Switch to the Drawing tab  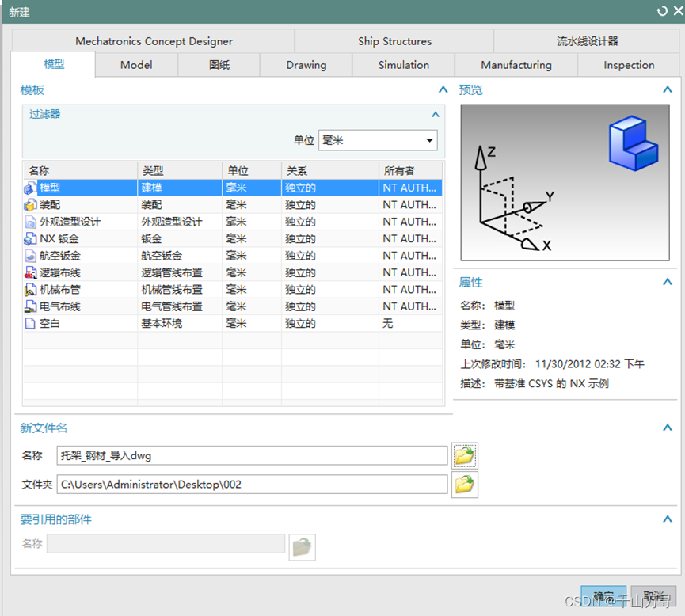(x=306, y=65)
